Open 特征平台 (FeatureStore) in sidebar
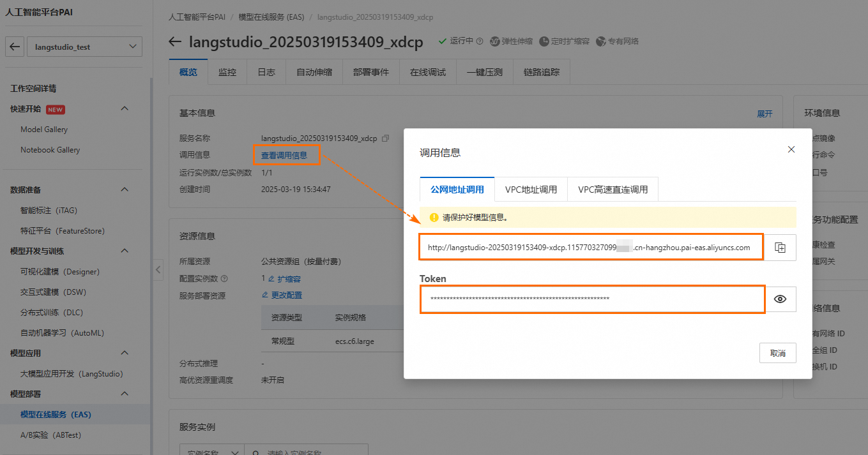The image size is (868, 455). 63,230
